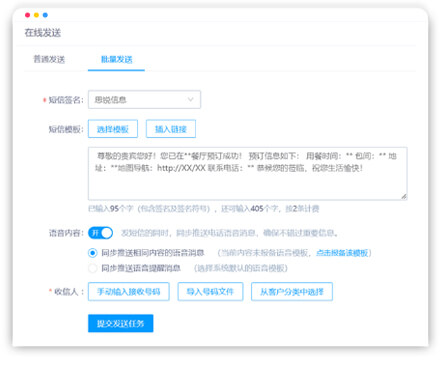440x370 pixels.
Task: Select 同步推送相同内容的语音消息 radio option
Action: tap(93, 253)
